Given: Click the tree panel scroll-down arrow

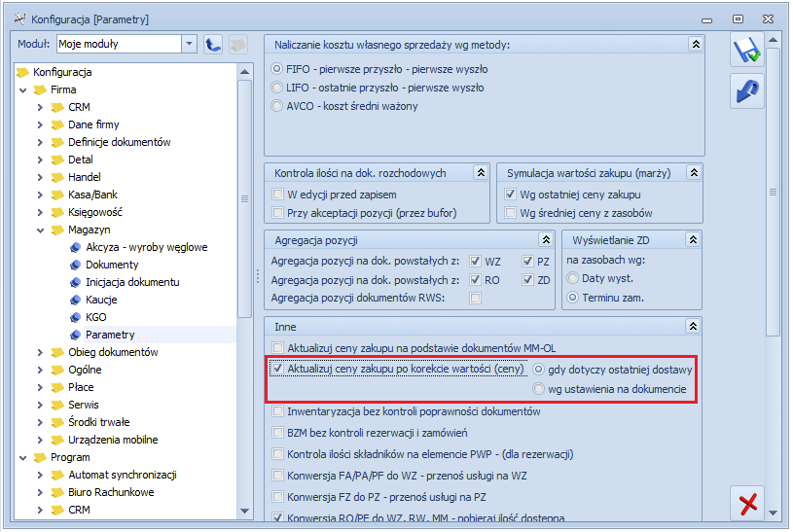Looking at the screenshot, I should [x=245, y=511].
